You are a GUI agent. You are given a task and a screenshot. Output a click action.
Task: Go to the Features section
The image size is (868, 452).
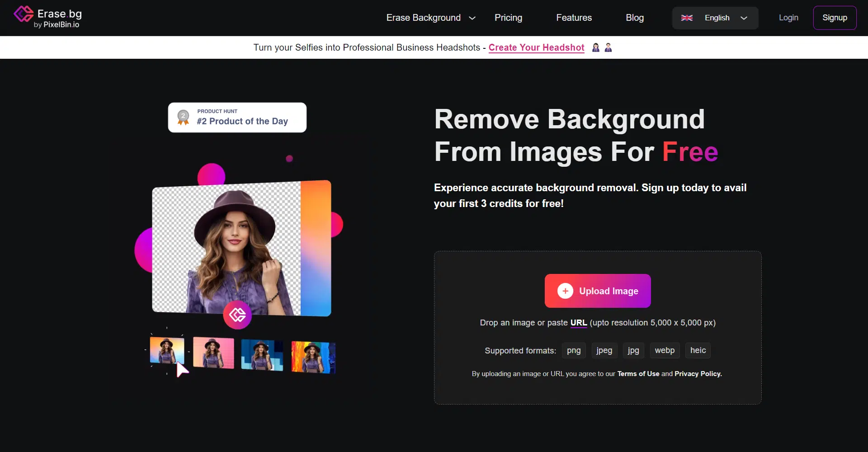[x=574, y=18]
